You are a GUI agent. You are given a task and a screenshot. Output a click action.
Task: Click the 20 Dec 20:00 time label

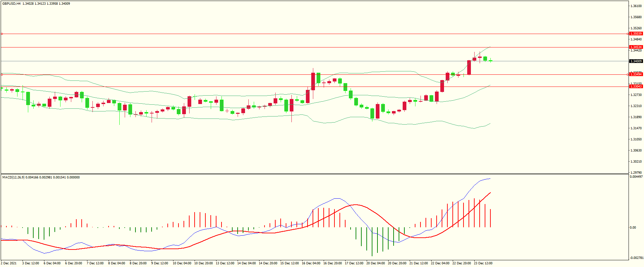[397, 263]
